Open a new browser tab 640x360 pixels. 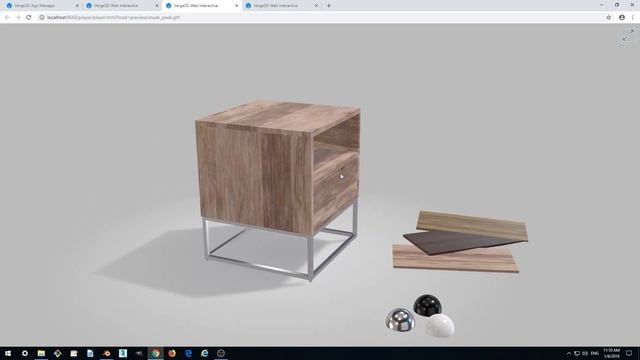[329, 6]
